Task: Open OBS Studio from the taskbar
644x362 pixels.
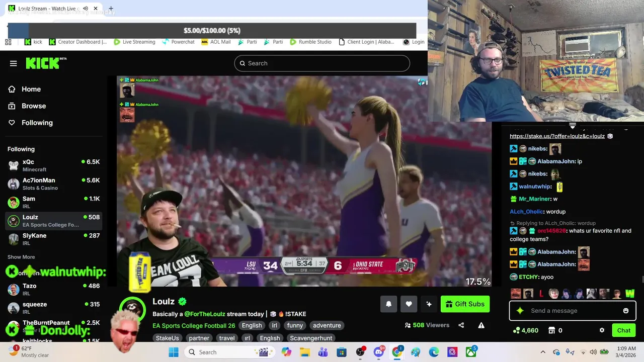Action: pyautogui.click(x=360, y=352)
